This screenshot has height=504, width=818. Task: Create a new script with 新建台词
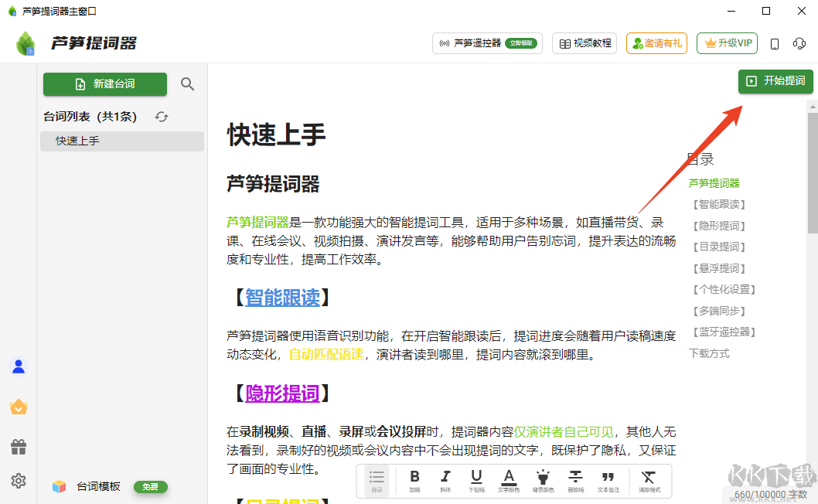tap(105, 84)
